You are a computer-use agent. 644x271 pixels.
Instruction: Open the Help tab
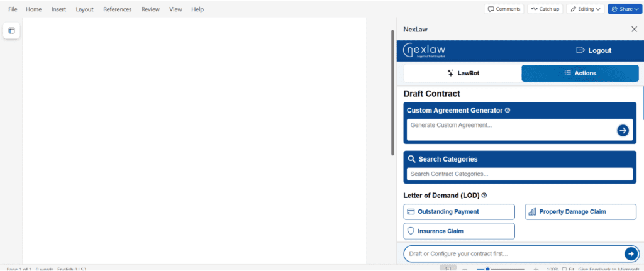197,9
